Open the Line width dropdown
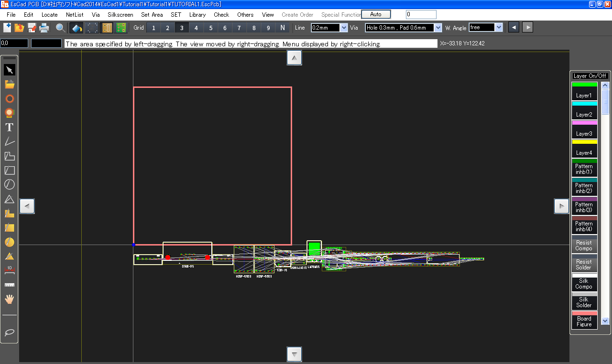 [x=344, y=28]
